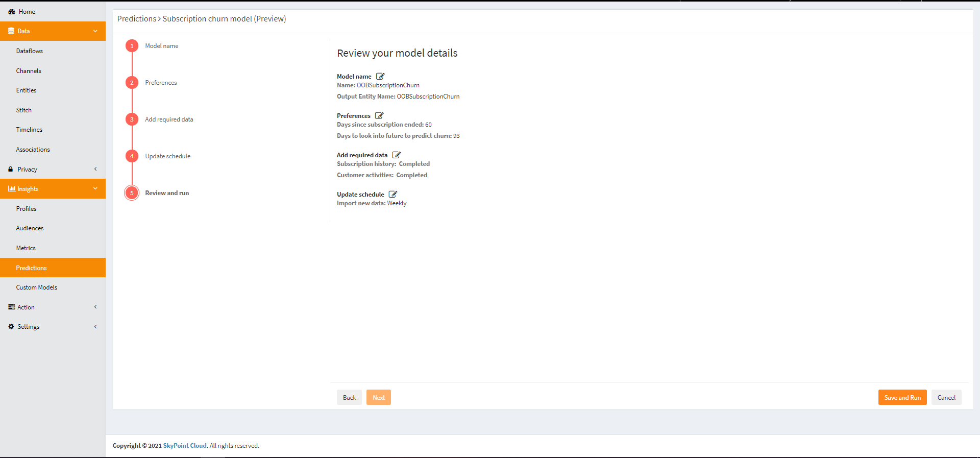Cancel the model setup
Screen dimensions: 980x458
click(946, 398)
